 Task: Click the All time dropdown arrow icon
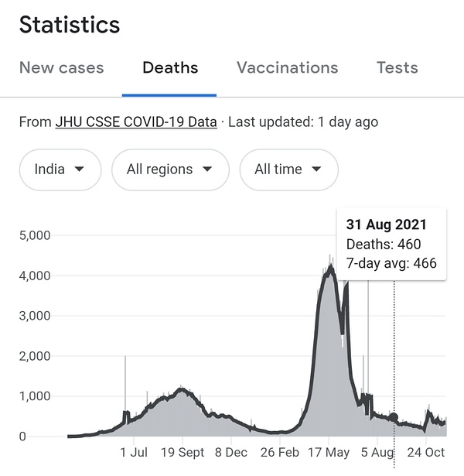(x=316, y=170)
